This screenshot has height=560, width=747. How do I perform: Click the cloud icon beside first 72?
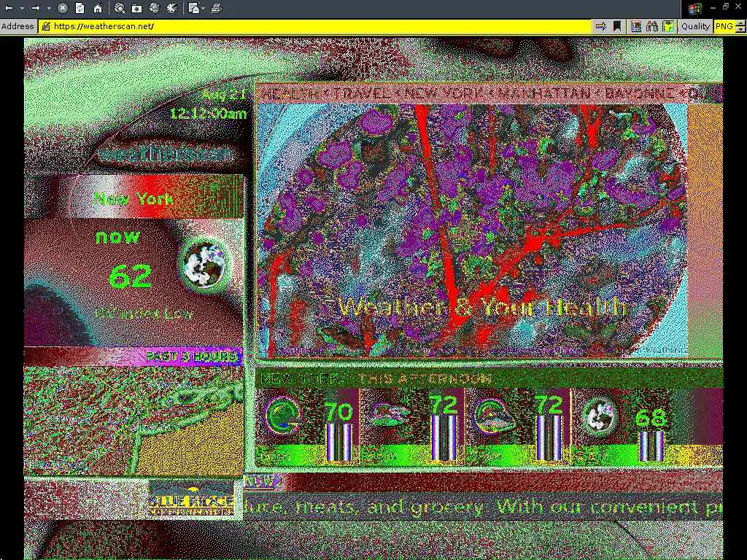[390, 414]
